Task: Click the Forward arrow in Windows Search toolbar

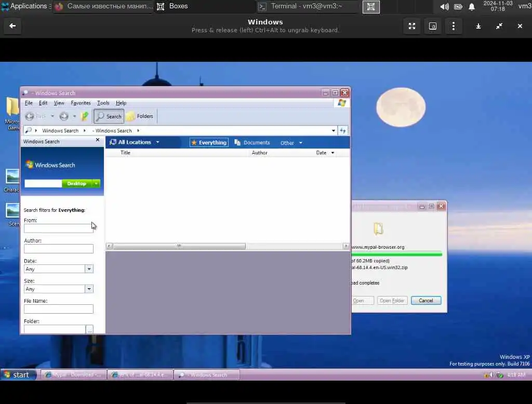Action: pyautogui.click(x=63, y=116)
